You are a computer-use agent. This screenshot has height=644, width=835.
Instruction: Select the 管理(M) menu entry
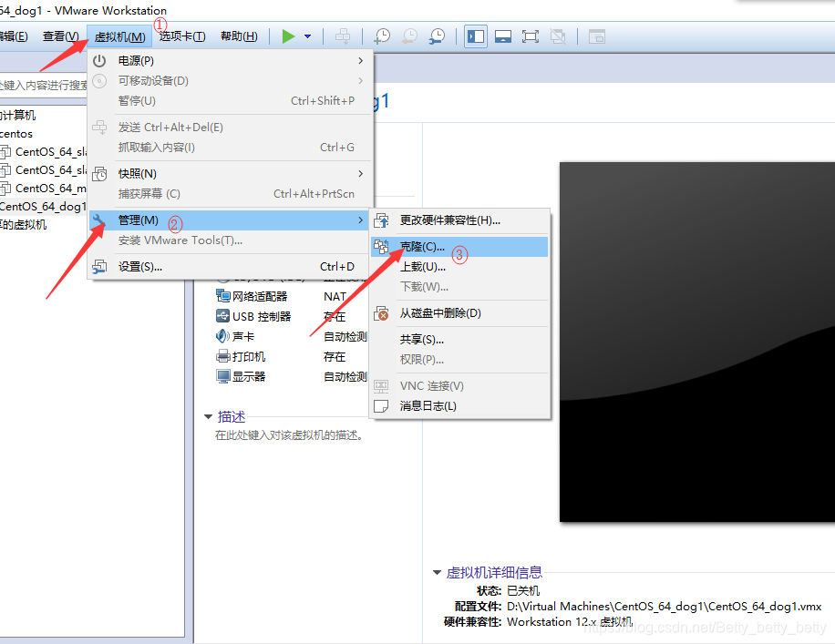(230, 220)
